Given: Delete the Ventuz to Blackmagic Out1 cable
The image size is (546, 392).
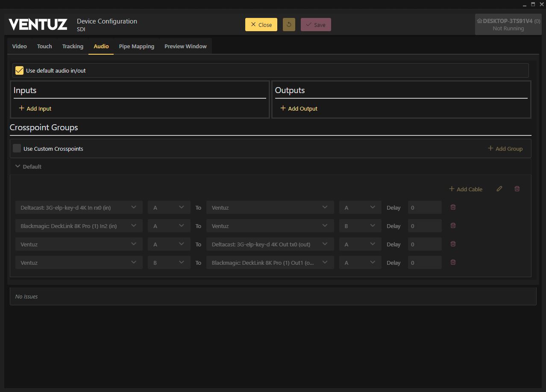Looking at the screenshot, I should (453, 262).
